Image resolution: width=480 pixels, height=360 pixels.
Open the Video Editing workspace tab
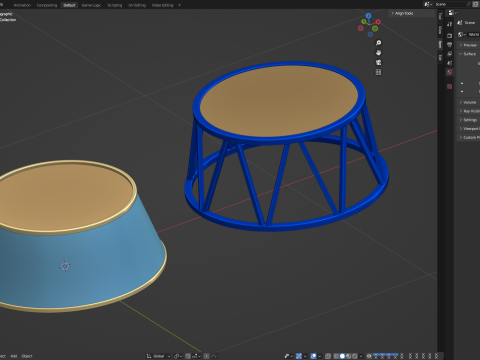click(x=162, y=5)
